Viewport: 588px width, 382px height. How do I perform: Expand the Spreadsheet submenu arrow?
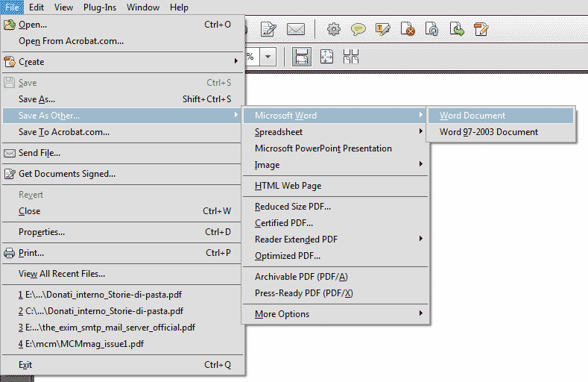(x=421, y=131)
